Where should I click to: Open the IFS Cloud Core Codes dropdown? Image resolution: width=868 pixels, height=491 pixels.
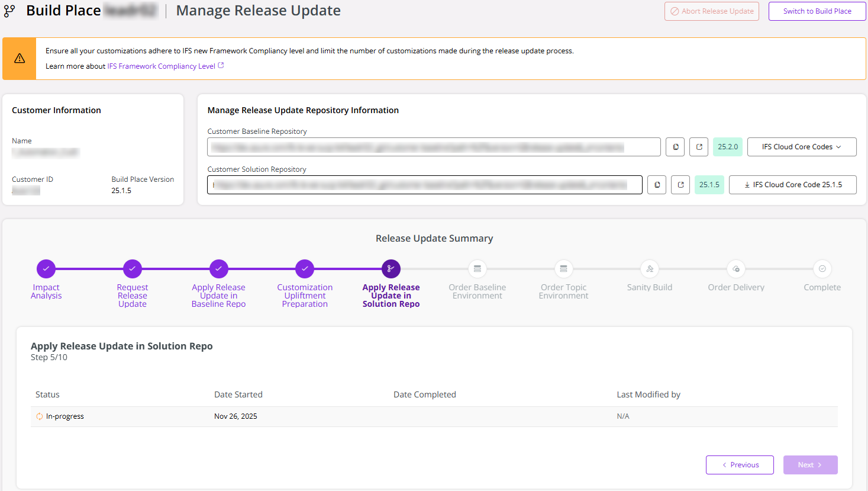(x=802, y=146)
